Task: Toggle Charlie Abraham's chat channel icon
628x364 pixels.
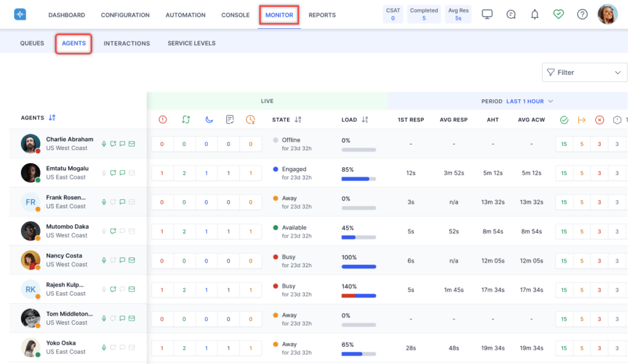Action: 121,143
